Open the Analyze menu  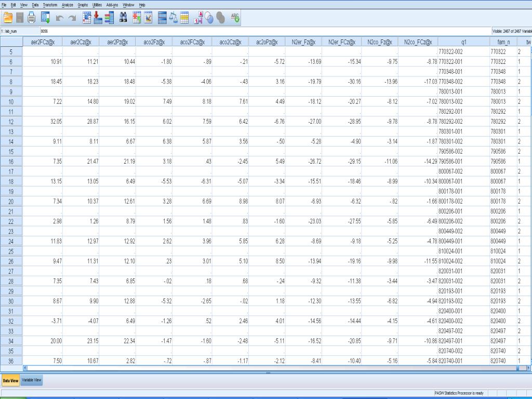tap(68, 5)
